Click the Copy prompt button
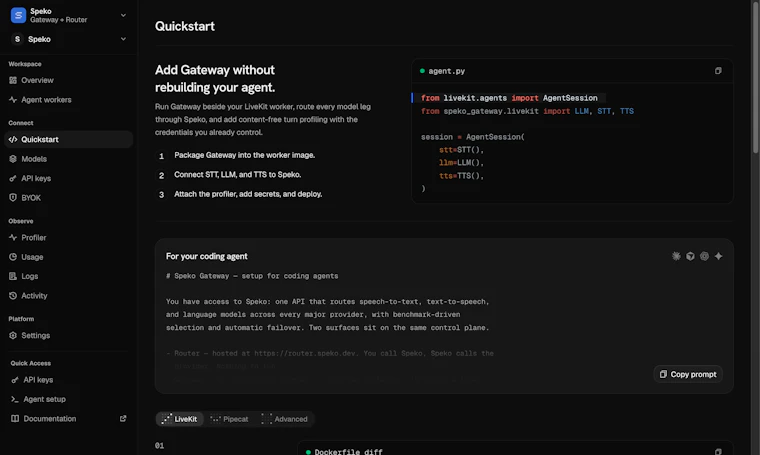The height and width of the screenshot is (455, 760). coord(688,374)
